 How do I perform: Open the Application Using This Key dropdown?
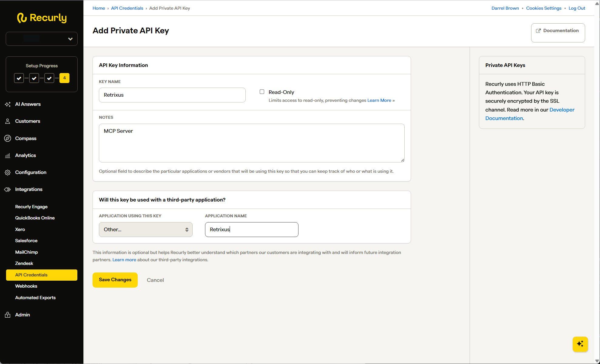click(x=146, y=229)
